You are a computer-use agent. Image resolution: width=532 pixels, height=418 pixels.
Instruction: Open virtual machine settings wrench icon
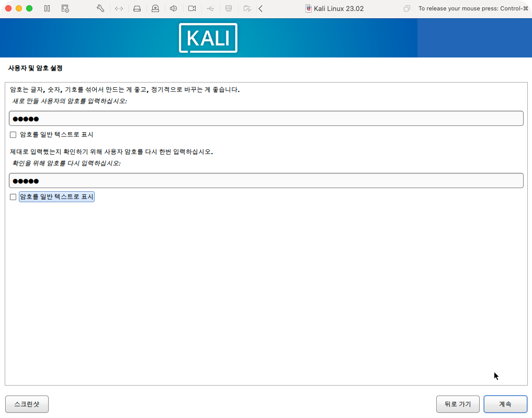tap(100, 8)
